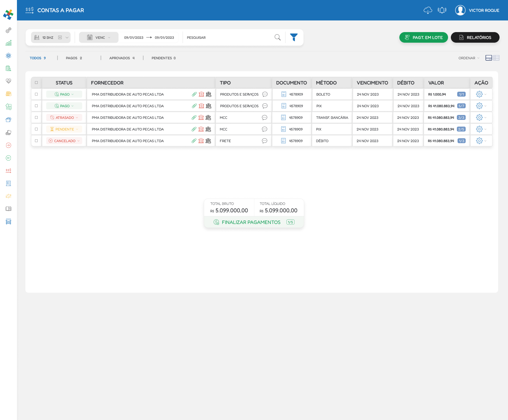Select the PAGOS tab
508x420 pixels.
(74, 58)
